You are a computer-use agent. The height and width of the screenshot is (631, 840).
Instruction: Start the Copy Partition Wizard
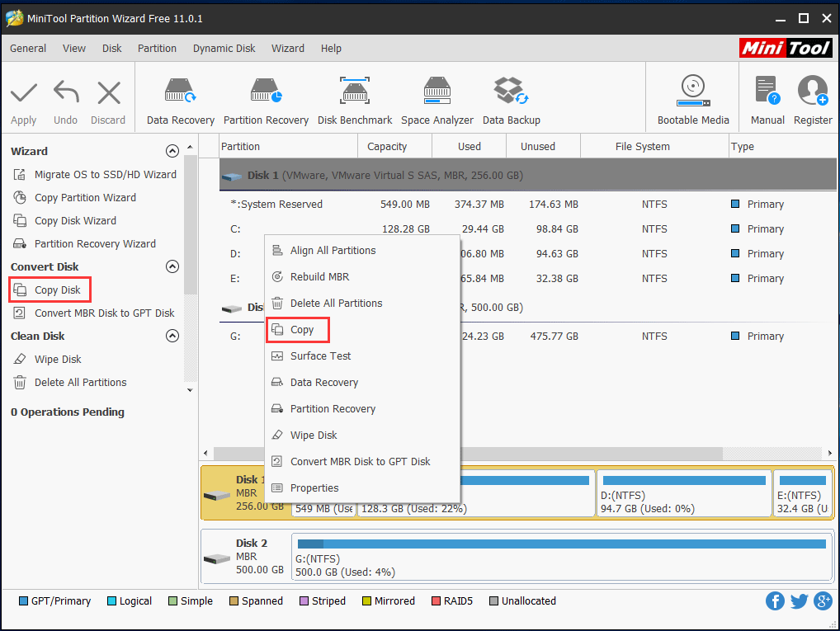[74, 198]
